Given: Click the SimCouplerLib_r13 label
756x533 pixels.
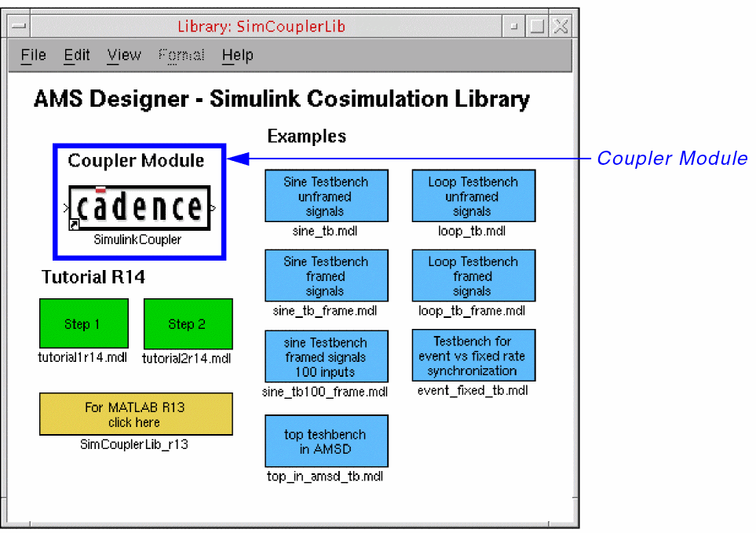Looking at the screenshot, I should click(134, 444).
